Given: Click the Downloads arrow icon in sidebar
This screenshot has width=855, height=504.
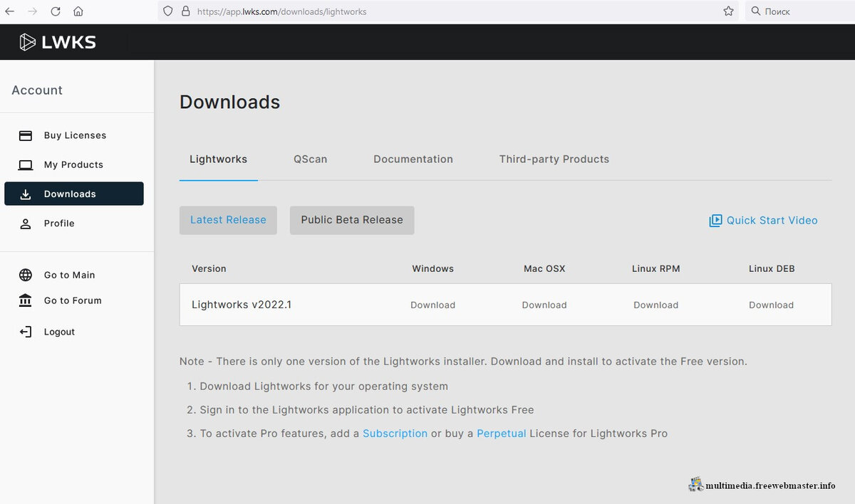Looking at the screenshot, I should point(26,194).
